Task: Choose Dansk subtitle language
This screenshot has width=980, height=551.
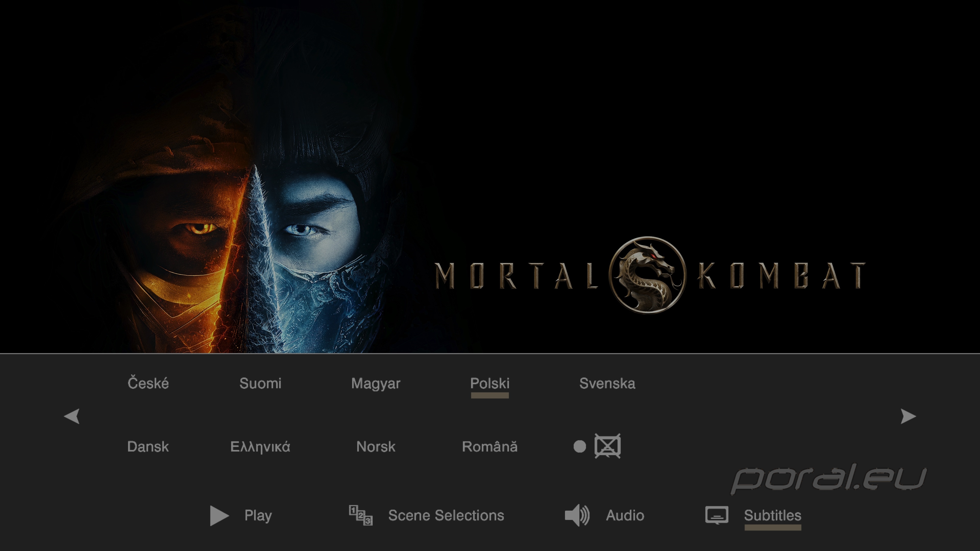Action: click(x=148, y=446)
